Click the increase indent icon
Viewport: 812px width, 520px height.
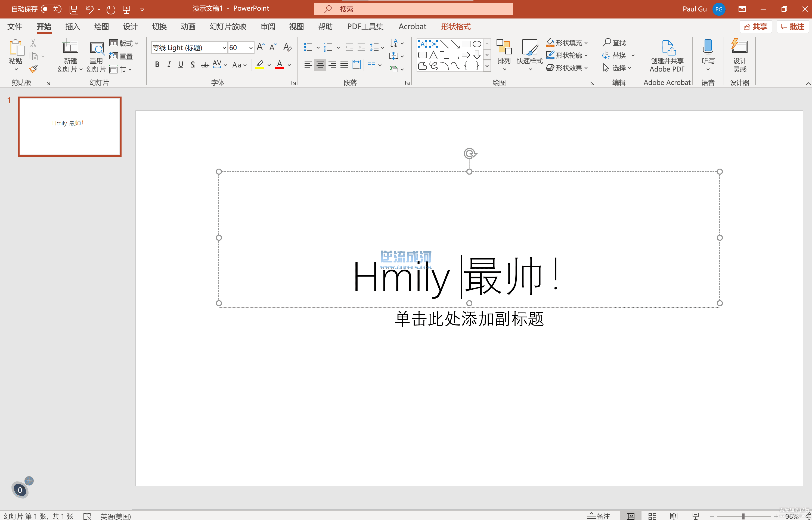click(361, 47)
